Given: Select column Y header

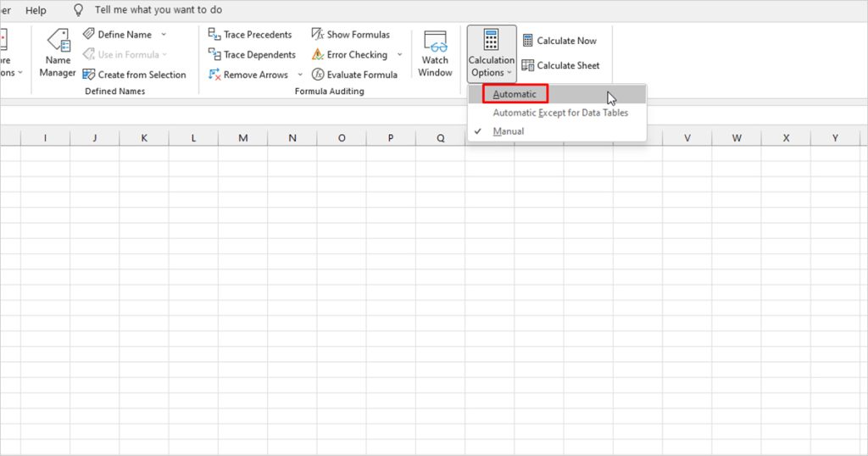Looking at the screenshot, I should pos(835,138).
